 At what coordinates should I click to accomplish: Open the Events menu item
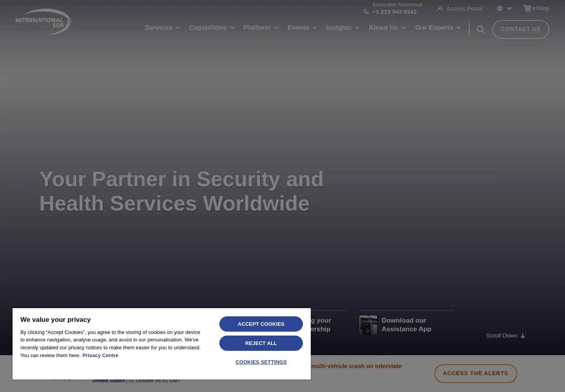298,28
